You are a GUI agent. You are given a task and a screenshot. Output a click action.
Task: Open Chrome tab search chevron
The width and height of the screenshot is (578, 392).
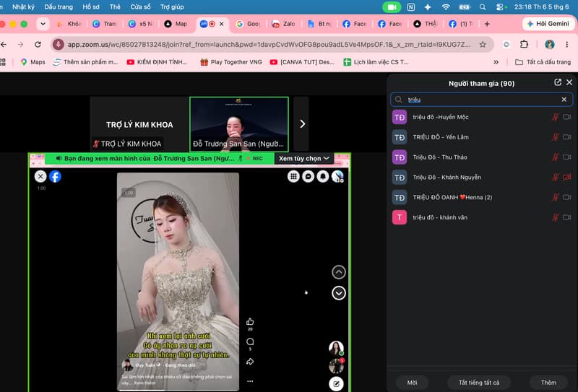[43, 24]
